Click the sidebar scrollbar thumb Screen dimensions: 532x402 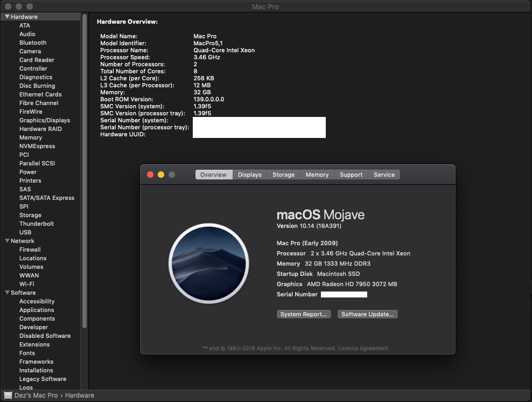click(x=85, y=171)
